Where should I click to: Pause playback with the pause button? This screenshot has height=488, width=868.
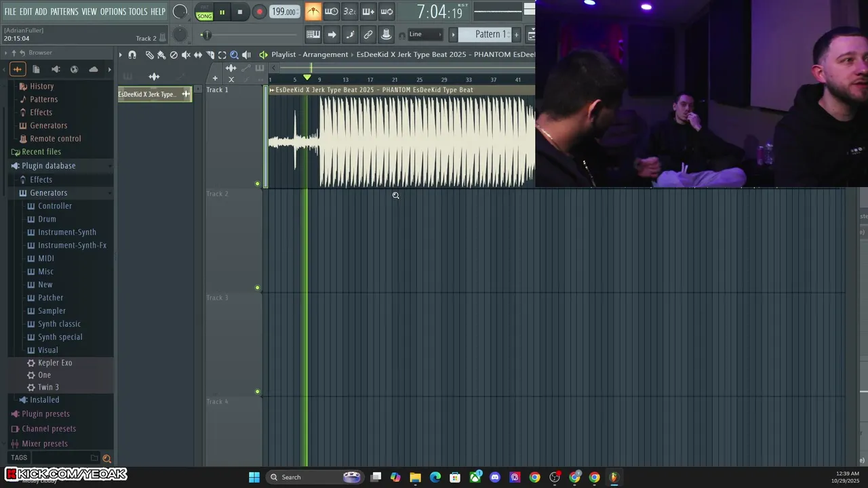222,12
